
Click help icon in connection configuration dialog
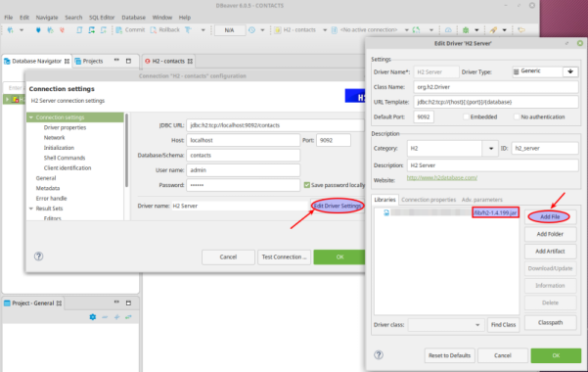[x=38, y=256]
